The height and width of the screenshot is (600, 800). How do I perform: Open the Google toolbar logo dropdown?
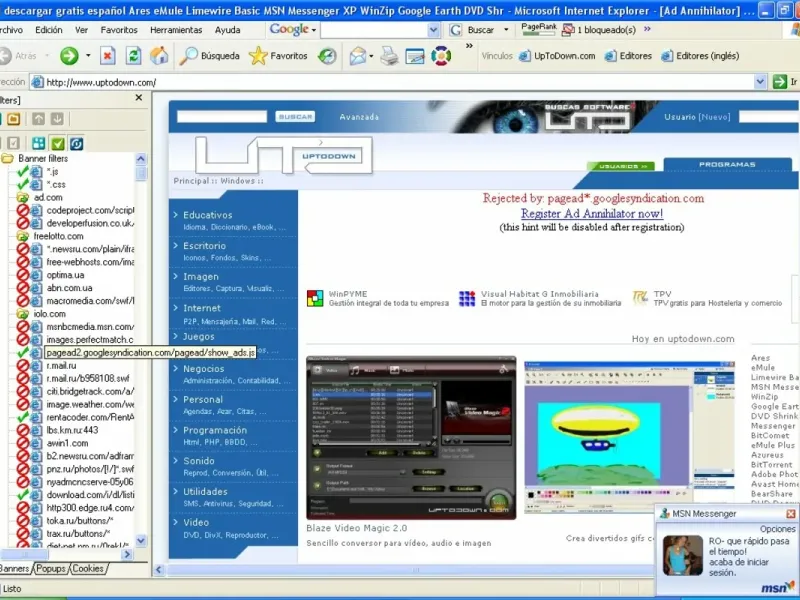coord(314,30)
